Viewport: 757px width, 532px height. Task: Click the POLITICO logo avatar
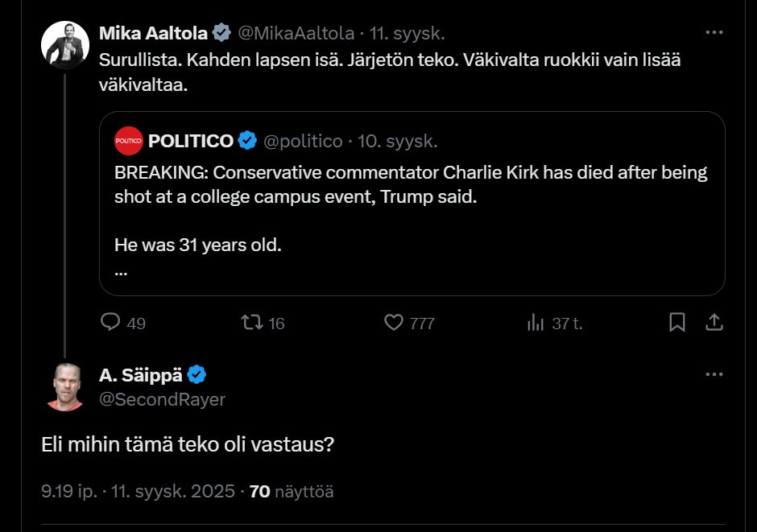[129, 141]
